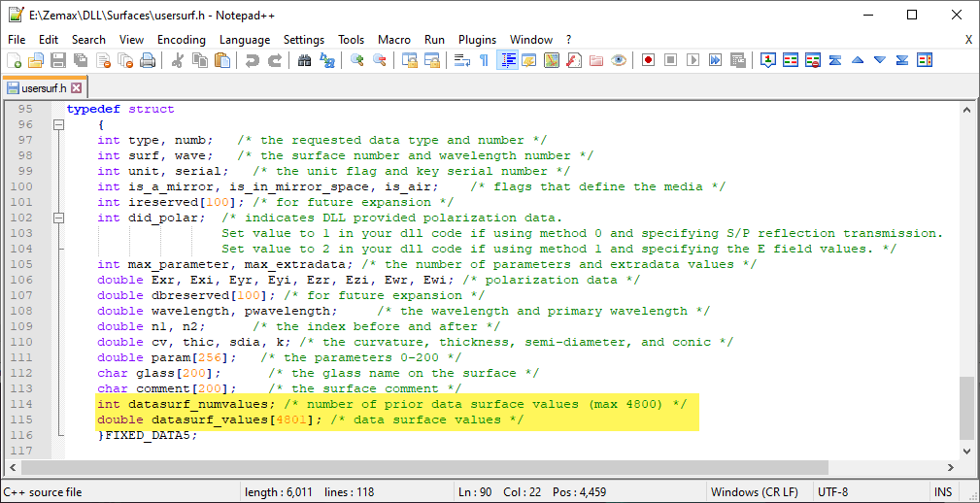980x503 pixels.
Task: Stop macro recording
Action: tap(670, 60)
